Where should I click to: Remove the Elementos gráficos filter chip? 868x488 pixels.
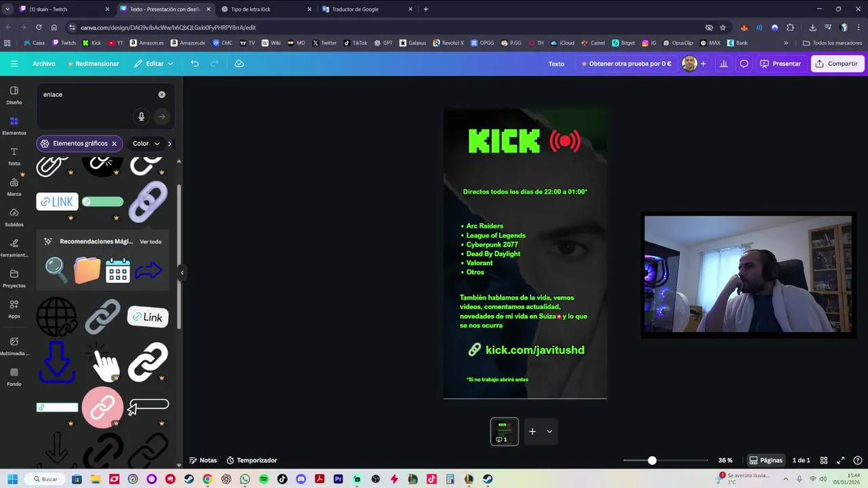(x=114, y=144)
